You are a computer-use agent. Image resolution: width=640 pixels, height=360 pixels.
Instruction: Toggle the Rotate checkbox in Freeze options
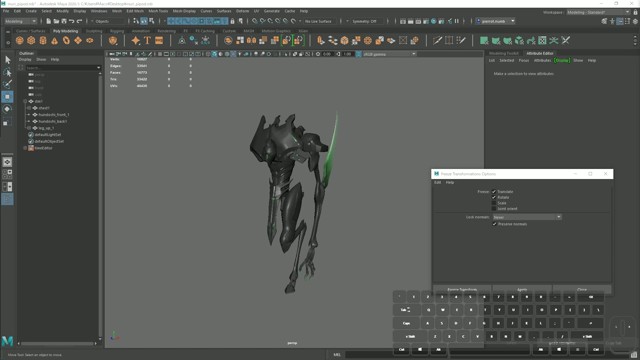494,197
